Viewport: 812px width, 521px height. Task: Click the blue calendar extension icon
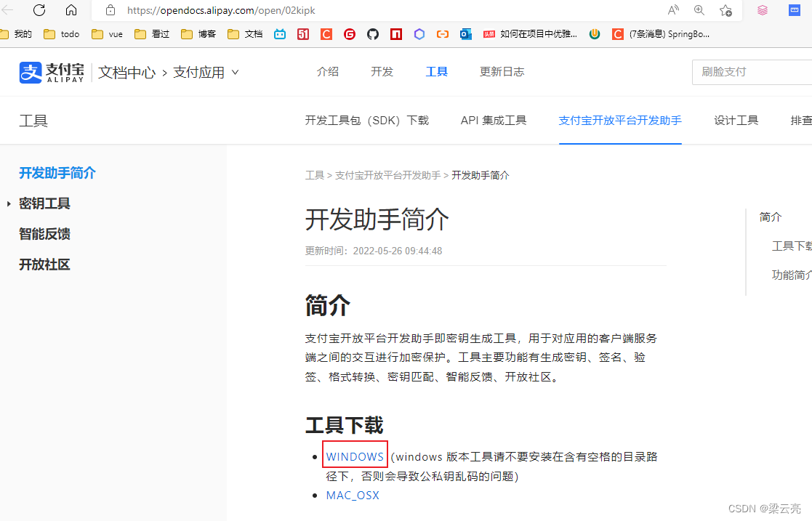(x=795, y=10)
